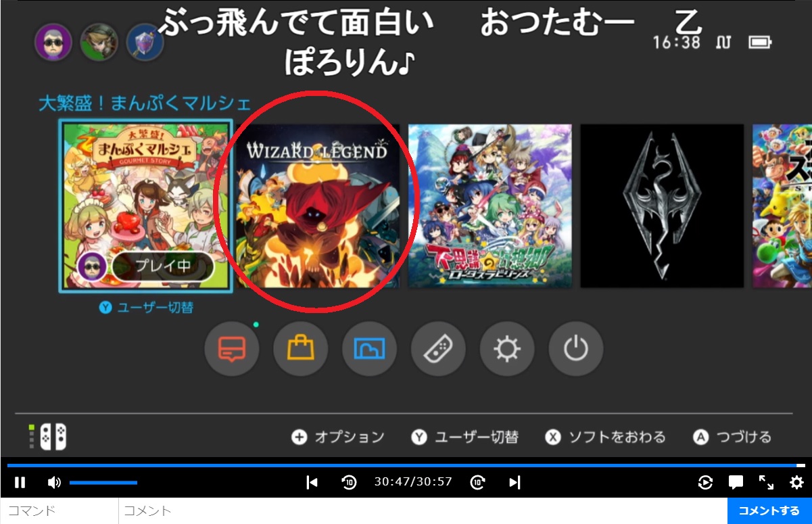
Task: Skip forward ten seconds
Action: click(x=478, y=482)
